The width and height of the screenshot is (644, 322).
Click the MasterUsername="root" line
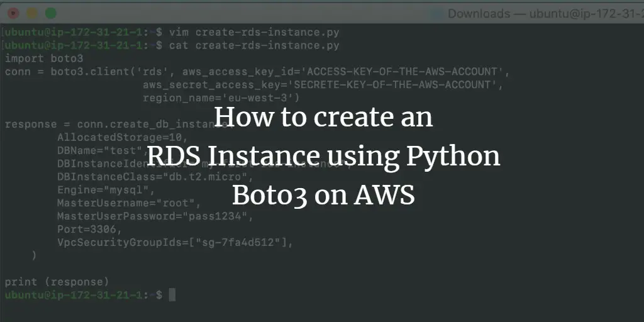pyautogui.click(x=129, y=203)
